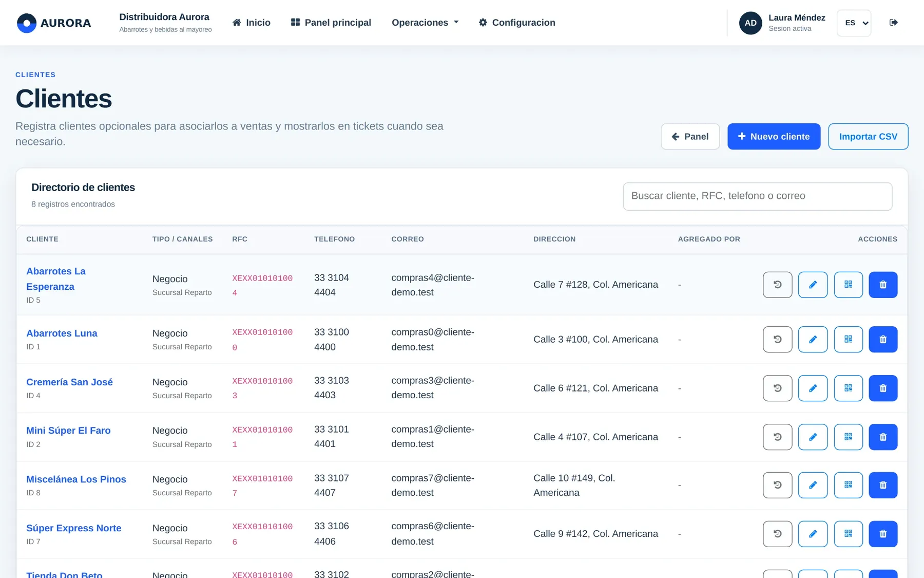The width and height of the screenshot is (924, 578).
Task: Open history for Súper Express Norte
Action: [777, 534]
